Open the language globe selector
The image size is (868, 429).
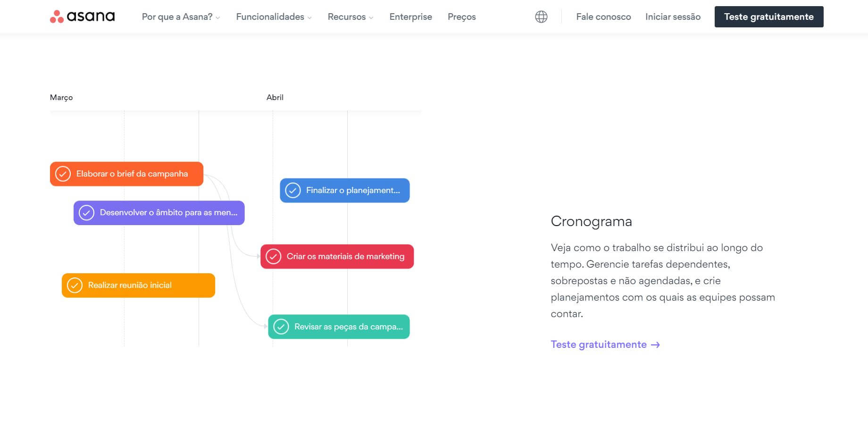click(541, 17)
